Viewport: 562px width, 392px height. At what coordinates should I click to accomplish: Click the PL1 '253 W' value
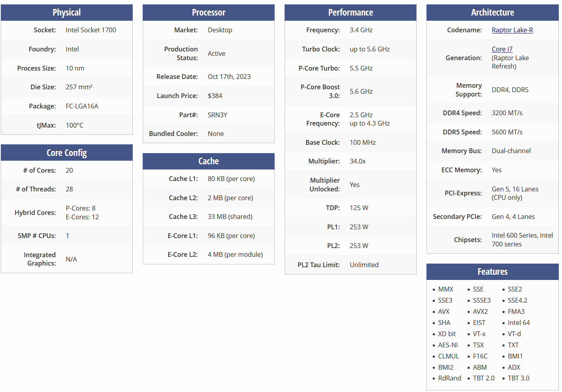(x=359, y=227)
